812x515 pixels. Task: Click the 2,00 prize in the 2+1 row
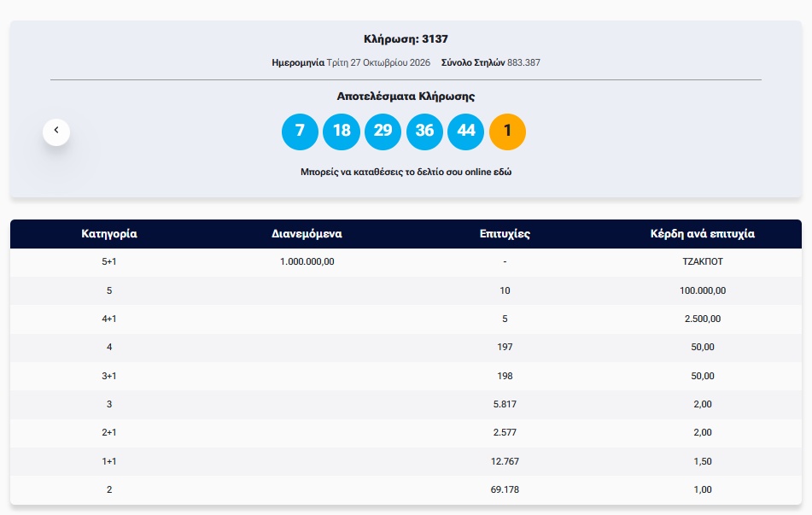[x=703, y=432]
